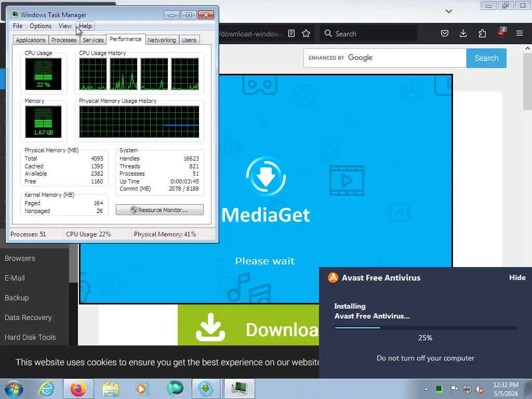The height and width of the screenshot is (399, 532).
Task: Select the Performance tab
Action: tap(126, 39)
